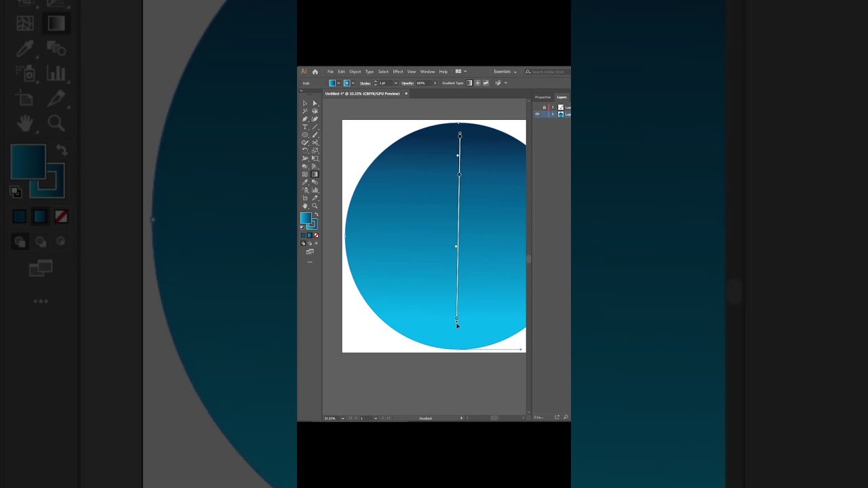Choose Radial gradient type
This screenshot has width=868, height=488.
(x=477, y=83)
